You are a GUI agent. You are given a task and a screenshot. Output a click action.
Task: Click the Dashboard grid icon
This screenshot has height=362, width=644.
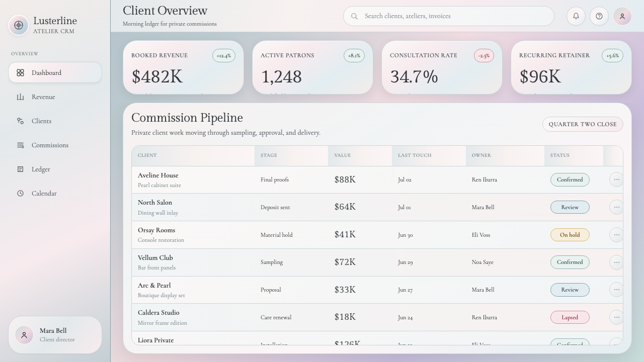tap(20, 73)
